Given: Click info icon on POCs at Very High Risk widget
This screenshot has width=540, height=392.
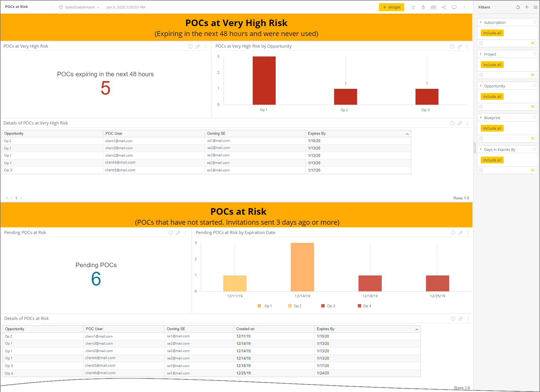Looking at the screenshot, I should [190, 47].
